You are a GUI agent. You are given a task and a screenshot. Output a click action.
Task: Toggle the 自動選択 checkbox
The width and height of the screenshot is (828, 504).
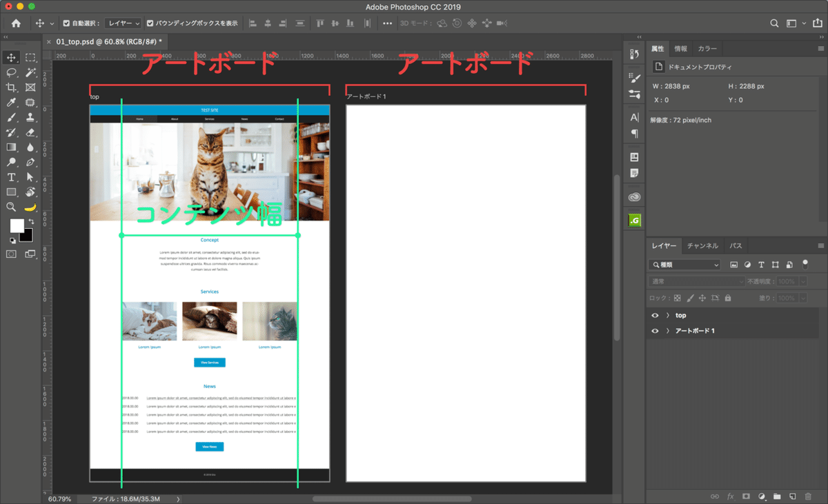click(x=66, y=23)
